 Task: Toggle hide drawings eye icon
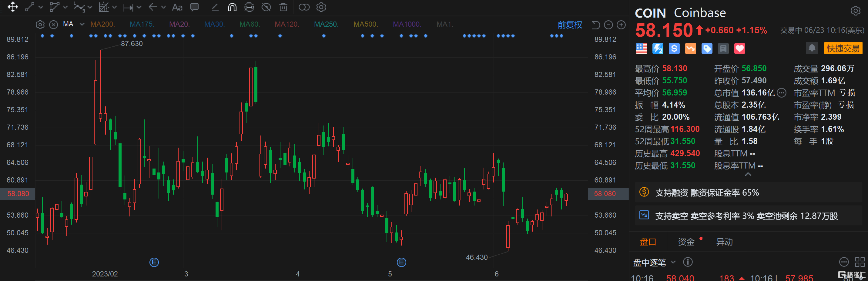click(266, 7)
